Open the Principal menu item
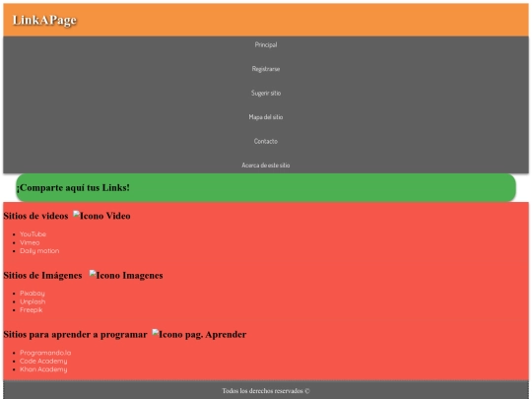The height and width of the screenshot is (399, 532). (x=266, y=44)
